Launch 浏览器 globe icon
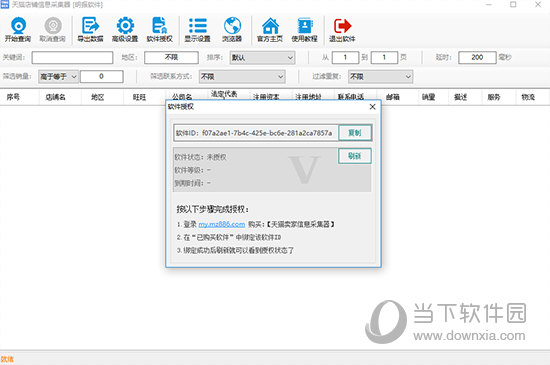 click(x=232, y=29)
